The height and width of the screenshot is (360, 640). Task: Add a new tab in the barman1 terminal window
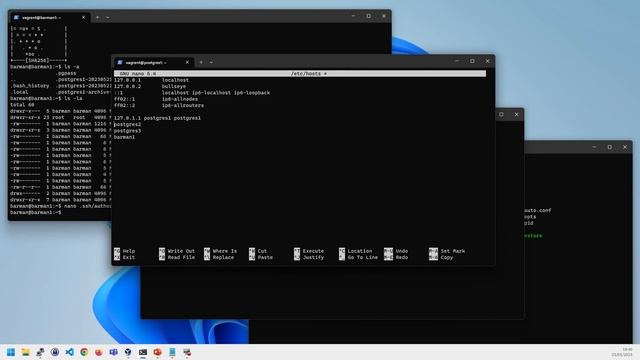(x=98, y=18)
